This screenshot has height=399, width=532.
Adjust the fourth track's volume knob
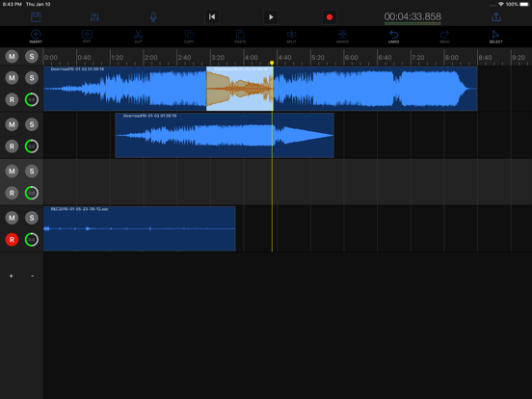coord(32,240)
